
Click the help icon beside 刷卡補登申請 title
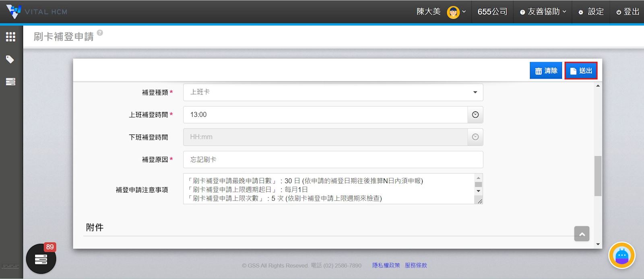pos(100,33)
